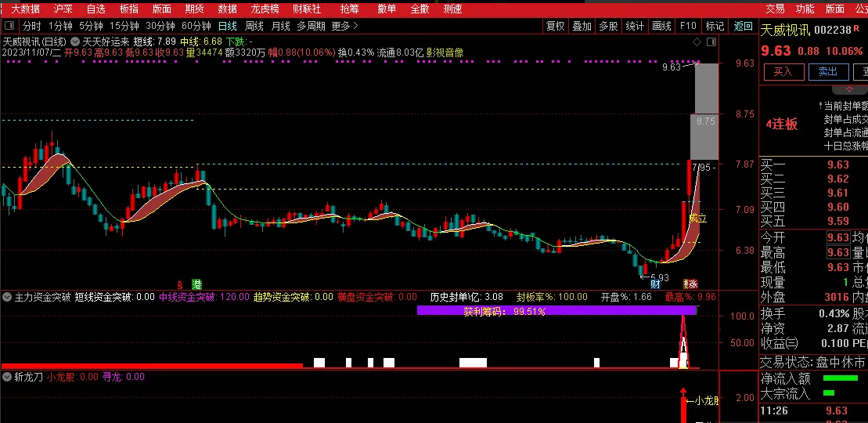Open the 斩龙刀 indicator dropdown
This screenshot has height=423, width=868.
7,377
